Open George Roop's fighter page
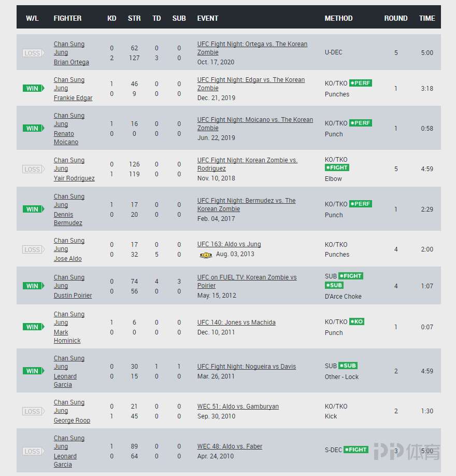 tap(72, 421)
